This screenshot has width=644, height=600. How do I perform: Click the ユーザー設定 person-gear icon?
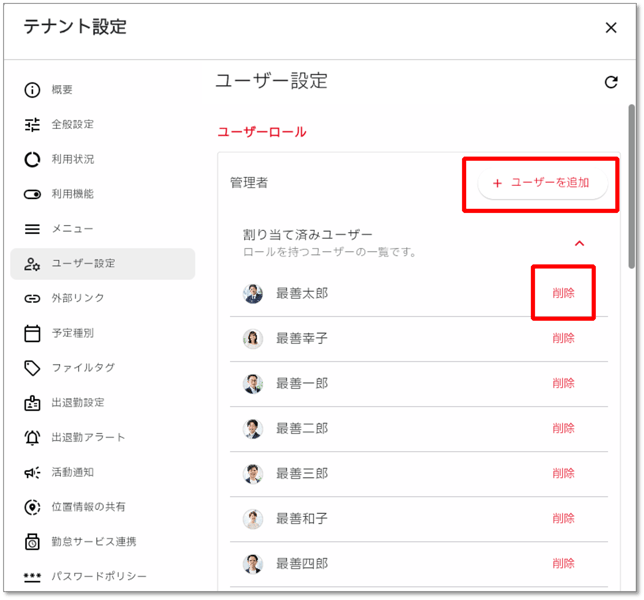tap(32, 264)
